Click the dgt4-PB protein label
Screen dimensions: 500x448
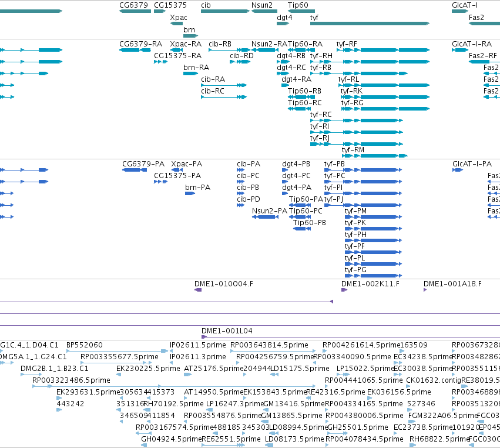click(296, 164)
